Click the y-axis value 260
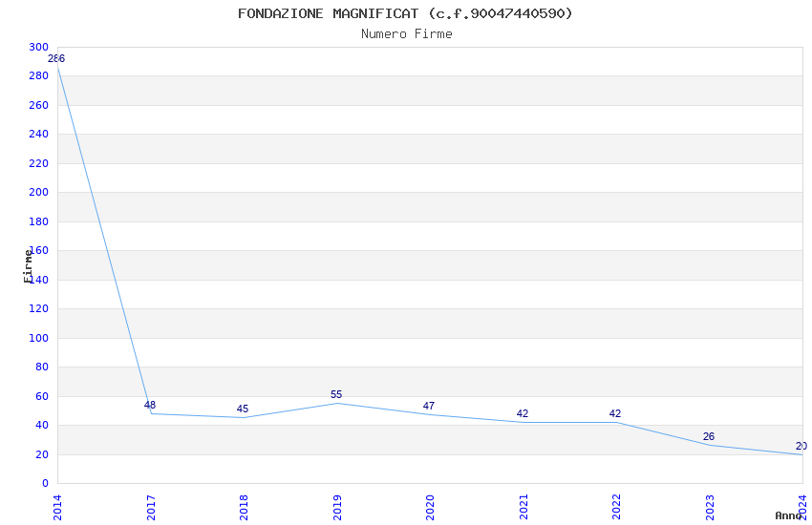This screenshot has height=525, width=812. (39, 106)
